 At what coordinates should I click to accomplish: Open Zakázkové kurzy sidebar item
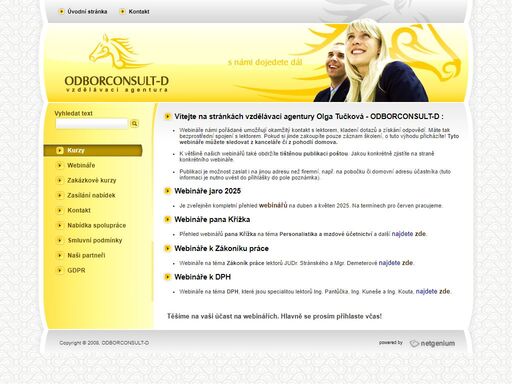[92, 180]
